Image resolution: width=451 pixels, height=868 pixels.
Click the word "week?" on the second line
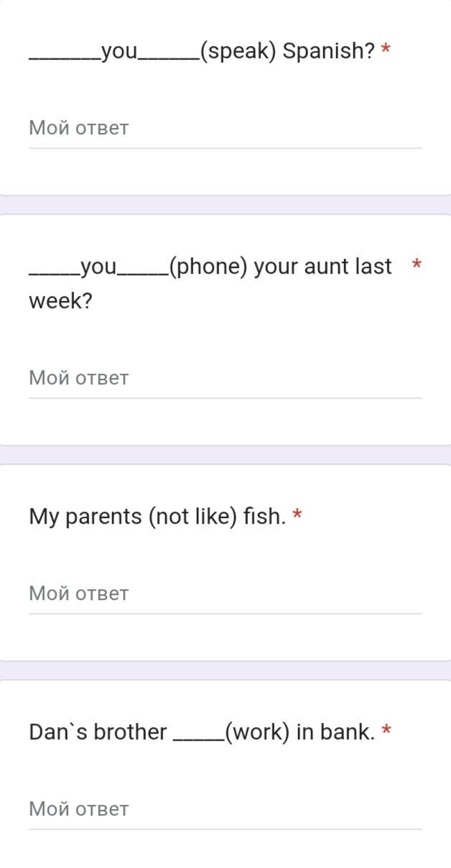(x=61, y=302)
